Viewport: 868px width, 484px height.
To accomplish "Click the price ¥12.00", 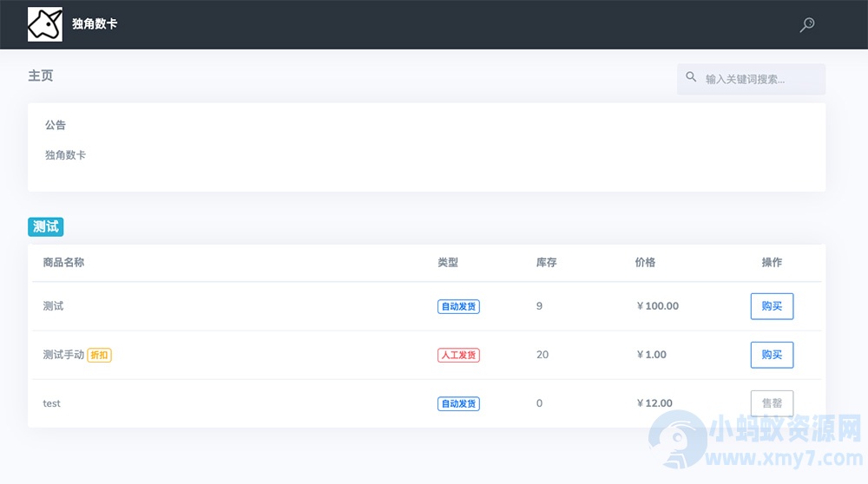I will tap(654, 403).
